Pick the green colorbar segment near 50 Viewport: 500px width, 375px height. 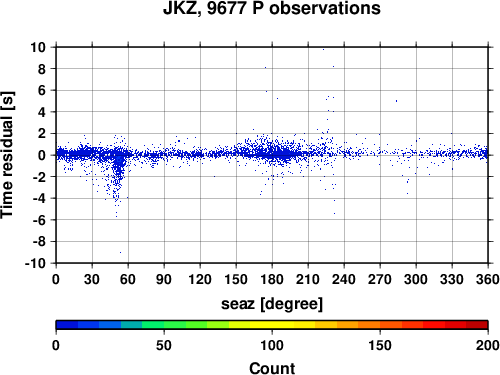point(164,325)
